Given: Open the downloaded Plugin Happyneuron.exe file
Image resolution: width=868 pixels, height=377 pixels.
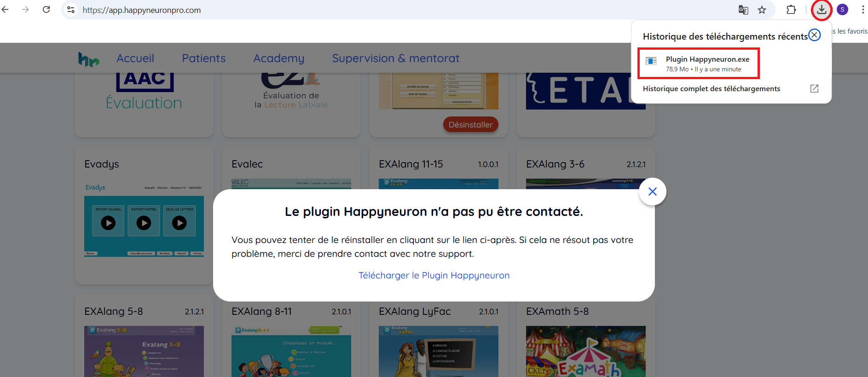Looking at the screenshot, I should 707,64.
